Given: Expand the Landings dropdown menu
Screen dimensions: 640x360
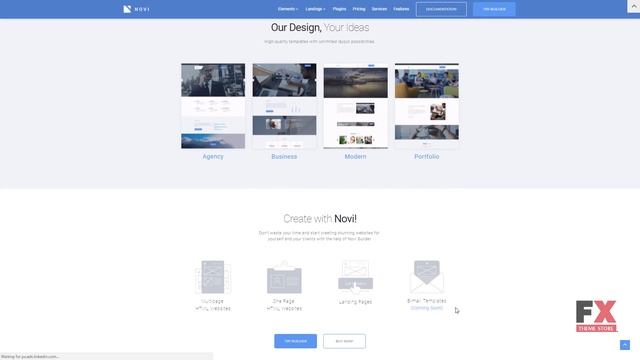Looking at the screenshot, I should (315, 9).
